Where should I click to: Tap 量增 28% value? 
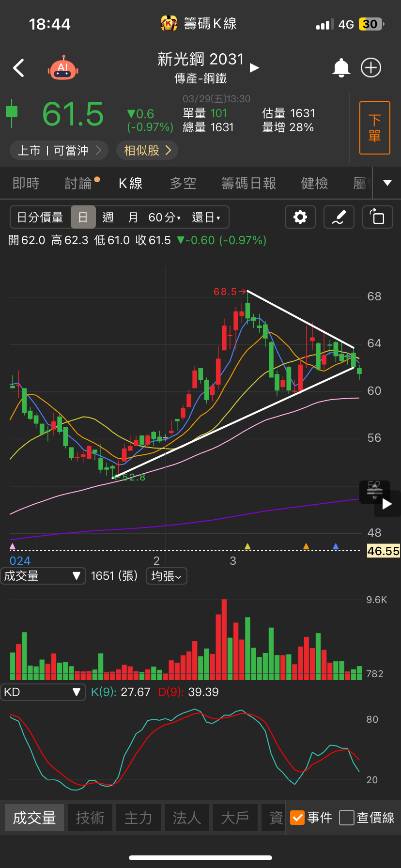click(288, 127)
